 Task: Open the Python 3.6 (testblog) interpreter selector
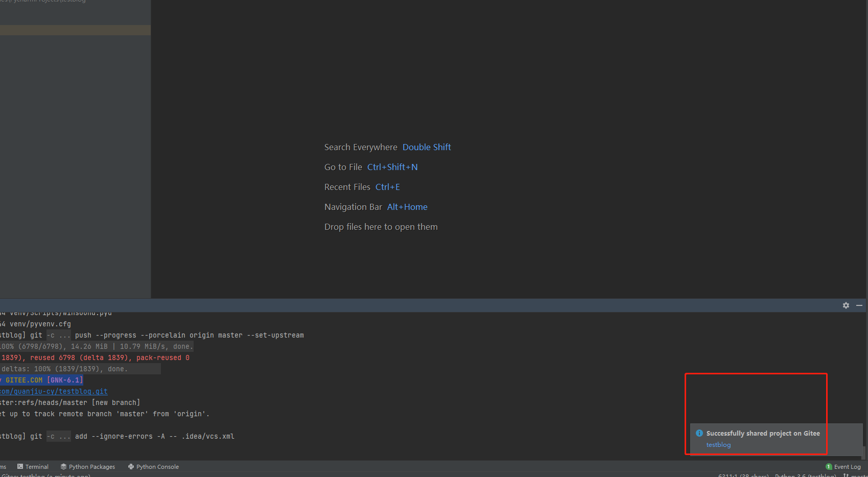click(x=806, y=475)
